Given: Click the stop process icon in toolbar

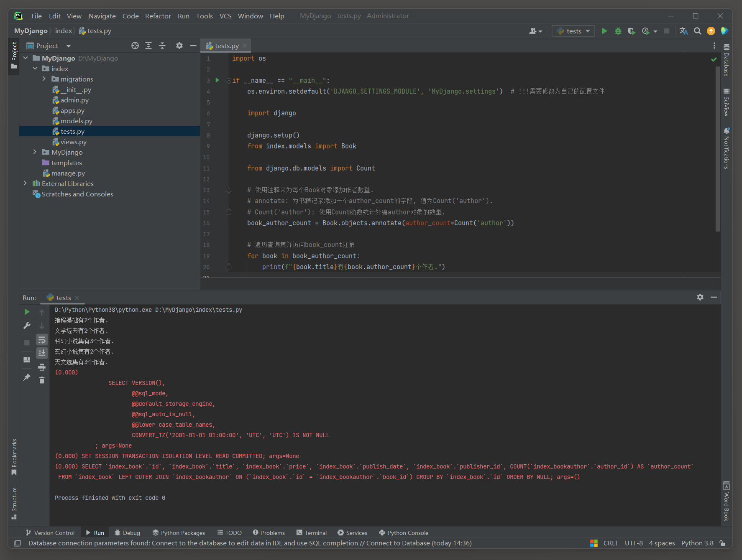Looking at the screenshot, I should tap(667, 31).
